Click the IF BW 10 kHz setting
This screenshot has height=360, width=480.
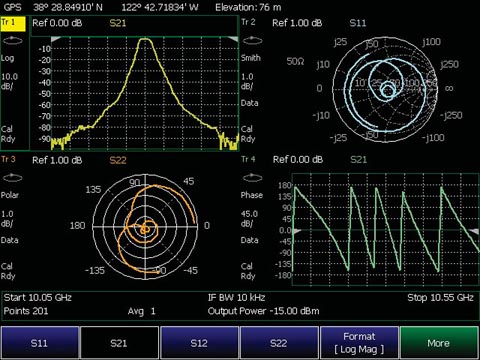pyautogui.click(x=236, y=297)
